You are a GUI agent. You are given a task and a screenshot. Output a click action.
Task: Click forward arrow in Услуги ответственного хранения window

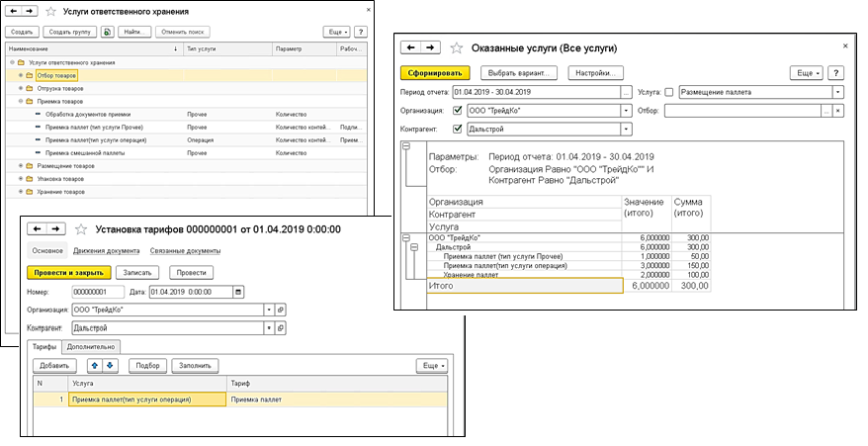[x=30, y=11]
